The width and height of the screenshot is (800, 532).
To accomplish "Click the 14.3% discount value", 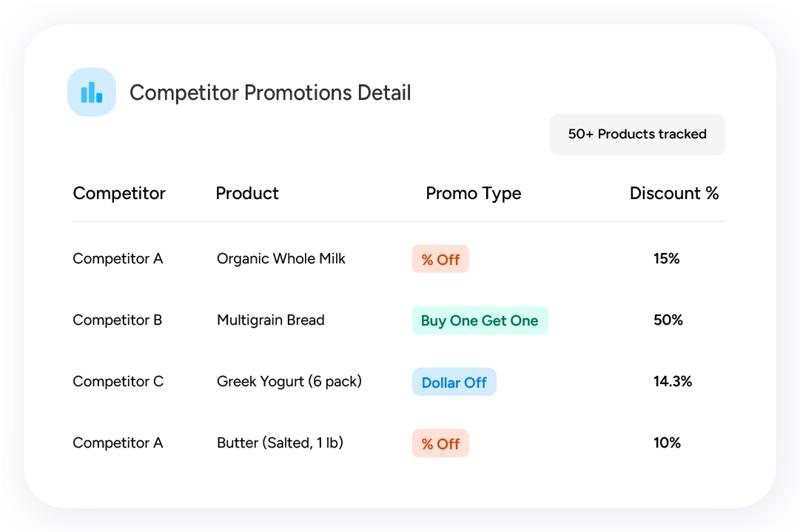I will point(673,382).
